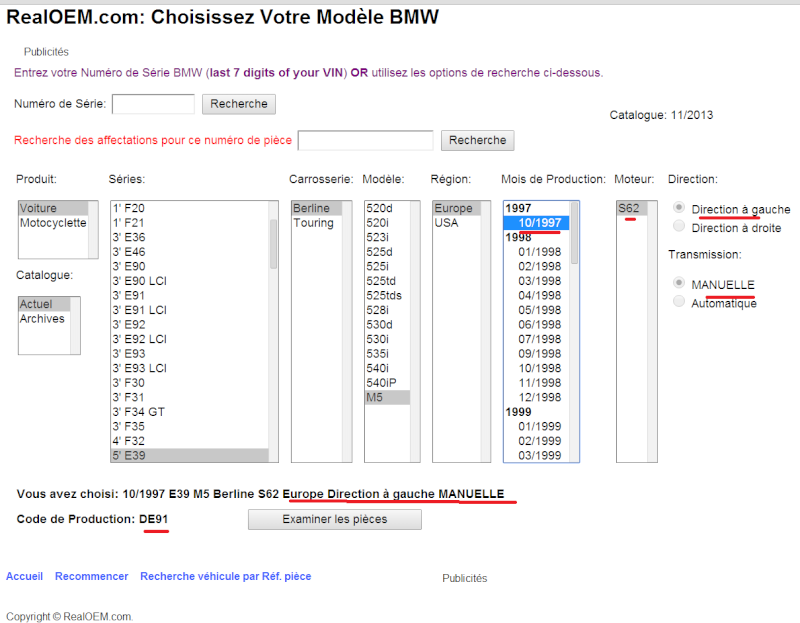Choose MANUELLE transmission radio button
The height and width of the screenshot is (623, 800).
[x=679, y=282]
